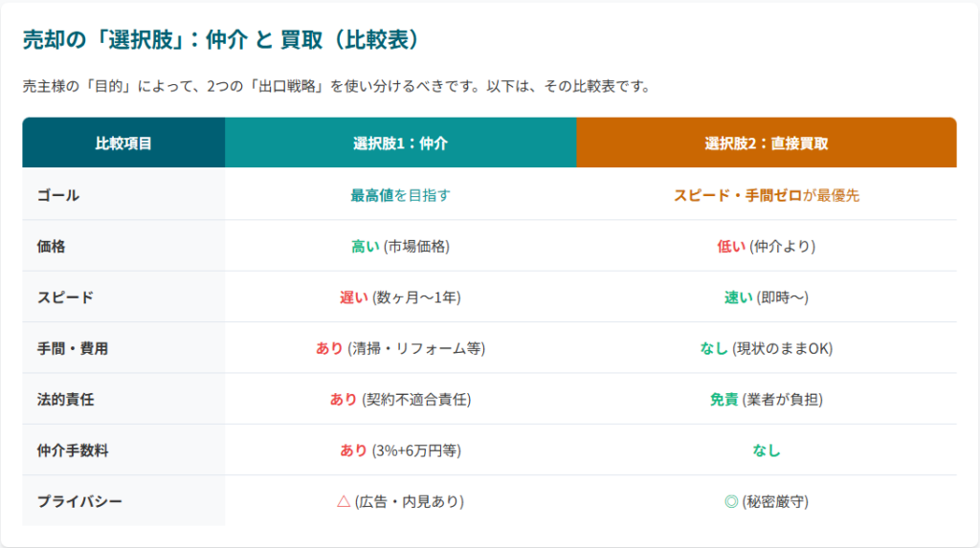The image size is (980, 548).
Task: Select the スピード・手間ゼロが最優先 cell
Action: [x=766, y=195]
